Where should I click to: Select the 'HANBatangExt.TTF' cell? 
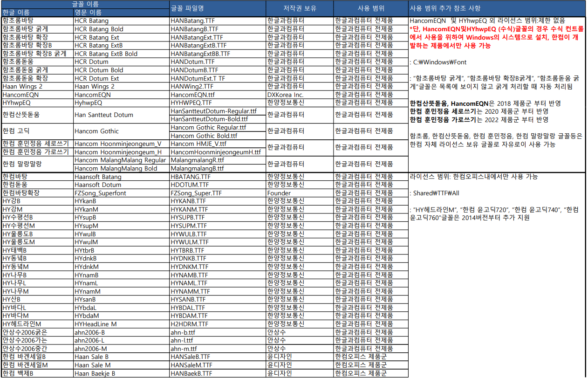click(218, 37)
